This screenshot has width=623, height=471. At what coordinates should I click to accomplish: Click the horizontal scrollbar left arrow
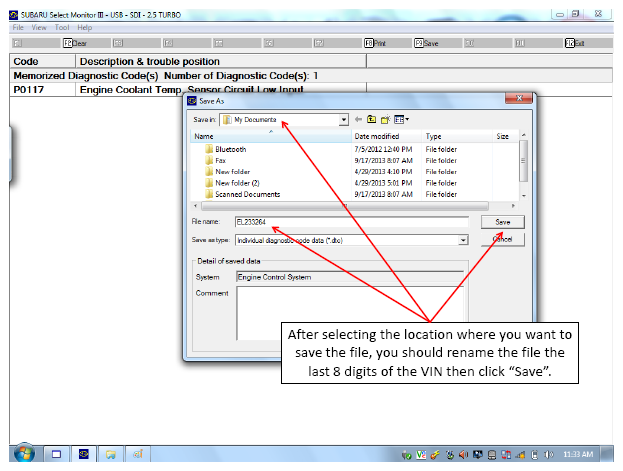[x=195, y=205]
